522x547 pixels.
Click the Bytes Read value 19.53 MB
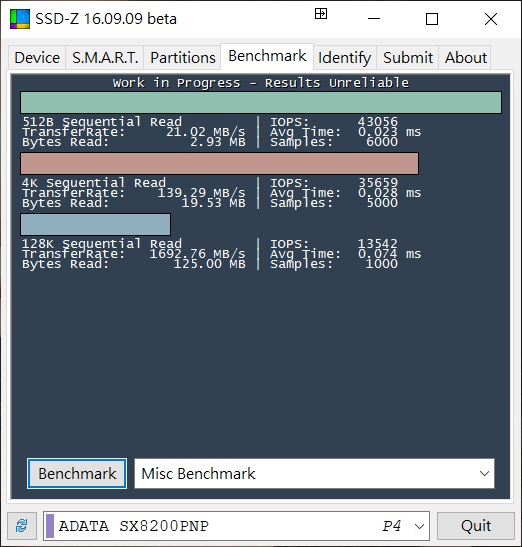pyautogui.click(x=214, y=203)
